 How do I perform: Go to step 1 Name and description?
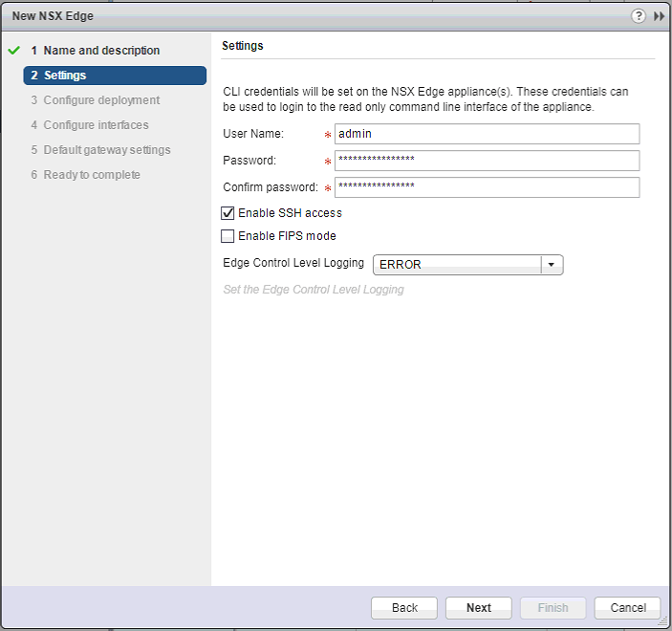[x=101, y=51]
